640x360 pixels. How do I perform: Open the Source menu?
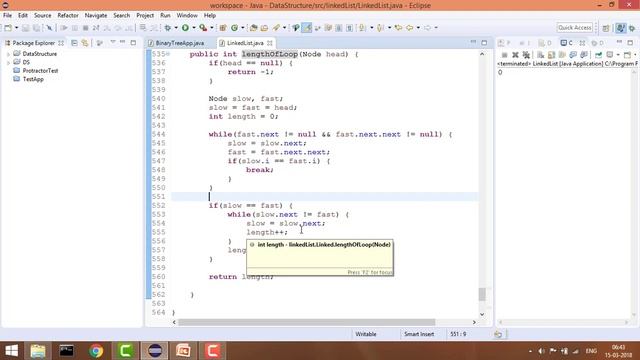(42, 16)
